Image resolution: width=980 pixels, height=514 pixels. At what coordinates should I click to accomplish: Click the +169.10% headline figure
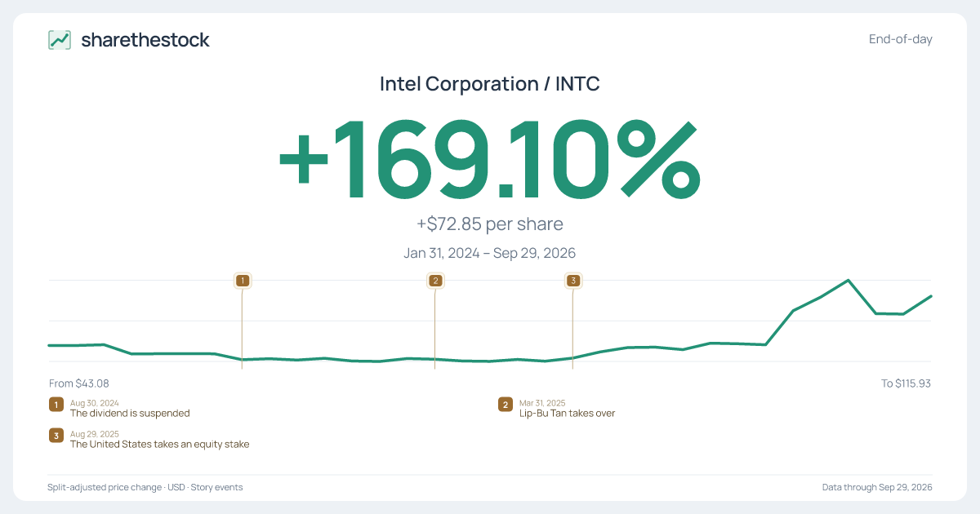point(490,159)
